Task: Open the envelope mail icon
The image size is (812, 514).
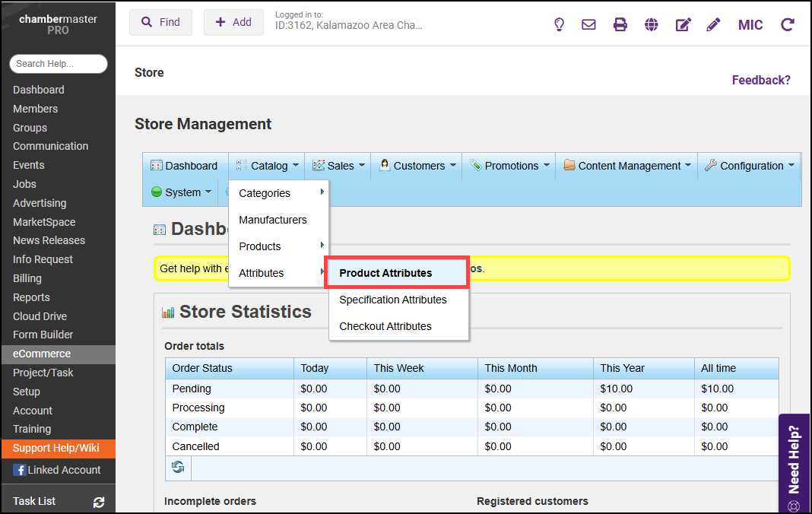Action: click(x=588, y=24)
